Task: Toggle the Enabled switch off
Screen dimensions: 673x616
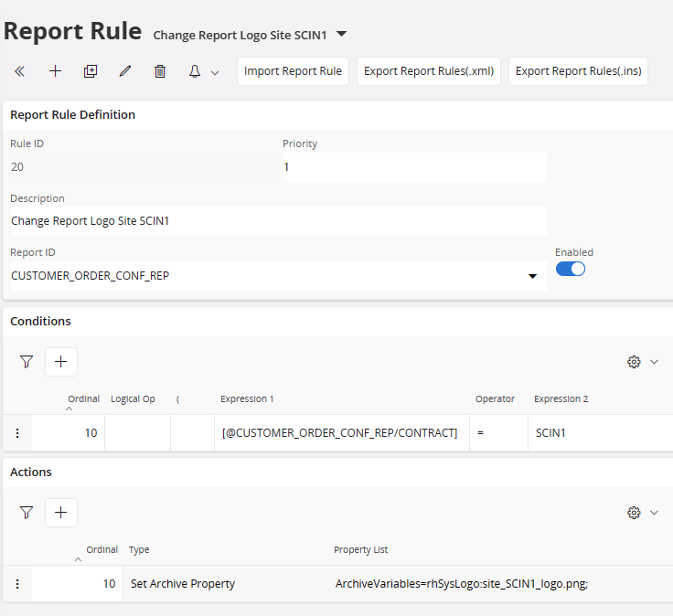Action: [571, 269]
